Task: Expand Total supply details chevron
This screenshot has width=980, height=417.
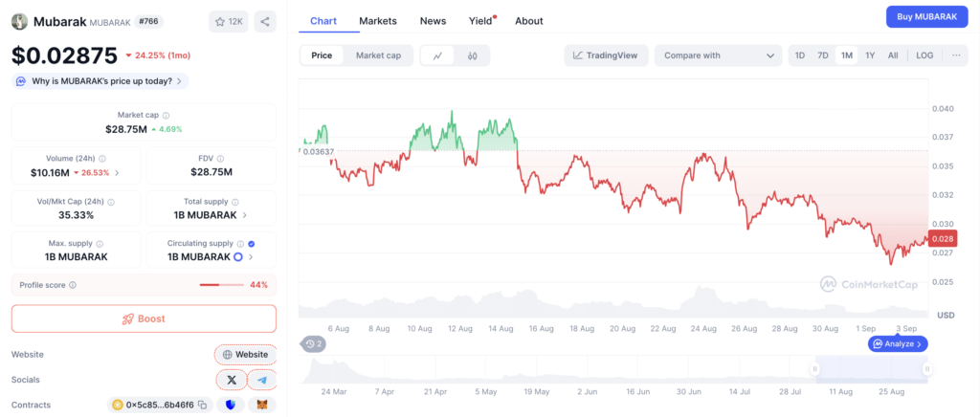Action: pyautogui.click(x=244, y=215)
